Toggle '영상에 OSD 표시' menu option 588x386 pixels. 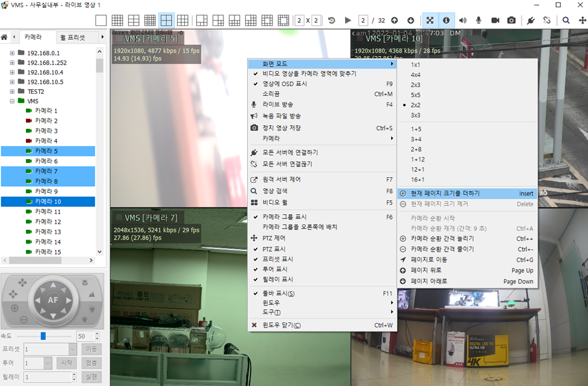(x=284, y=83)
